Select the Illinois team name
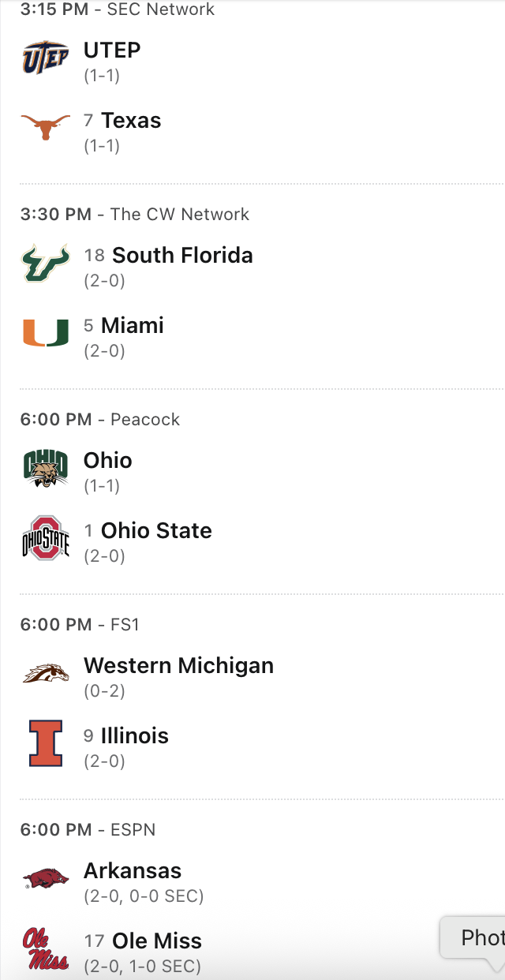Screen dimensions: 505x980 [x=135, y=736]
